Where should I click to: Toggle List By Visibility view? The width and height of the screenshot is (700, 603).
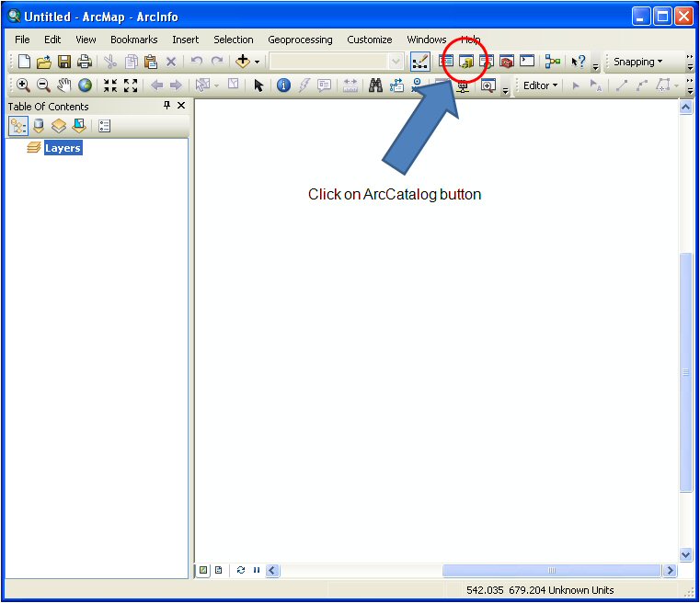pyautogui.click(x=59, y=126)
